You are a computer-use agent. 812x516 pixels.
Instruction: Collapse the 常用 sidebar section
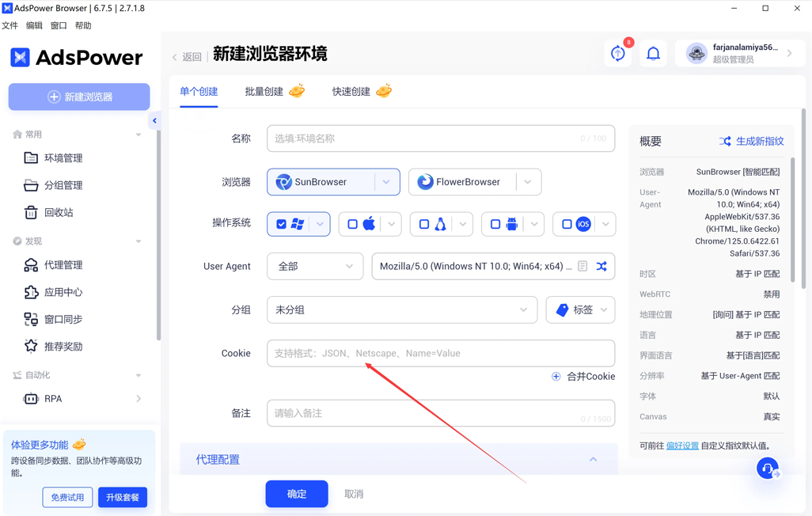tap(138, 135)
